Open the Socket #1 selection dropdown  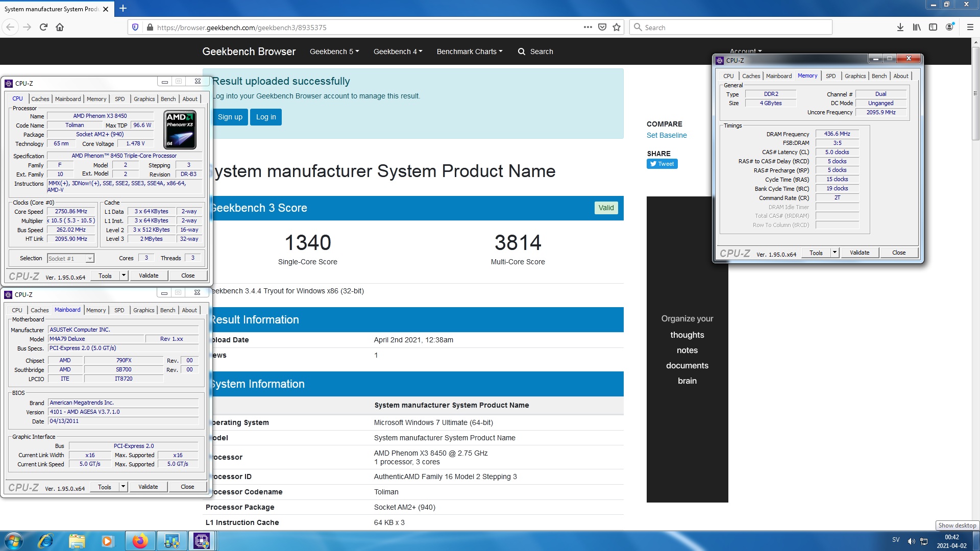coord(70,259)
